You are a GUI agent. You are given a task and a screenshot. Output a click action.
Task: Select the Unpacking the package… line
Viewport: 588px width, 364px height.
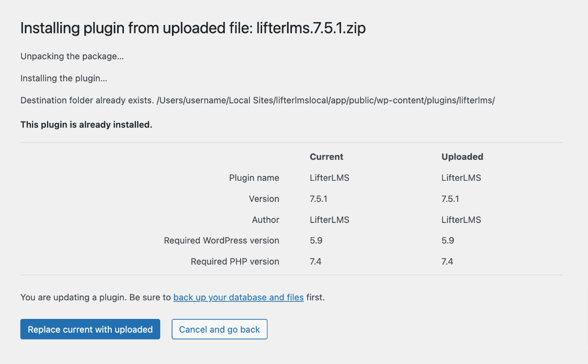pyautogui.click(x=72, y=56)
